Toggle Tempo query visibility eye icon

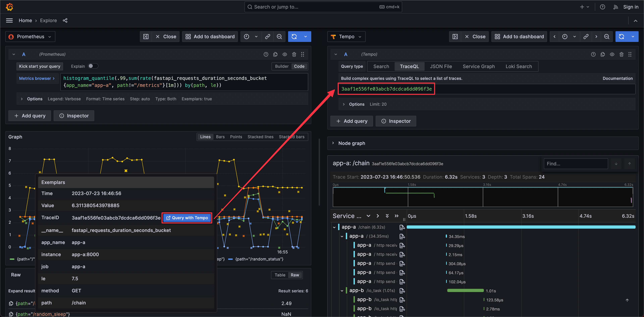coord(612,54)
